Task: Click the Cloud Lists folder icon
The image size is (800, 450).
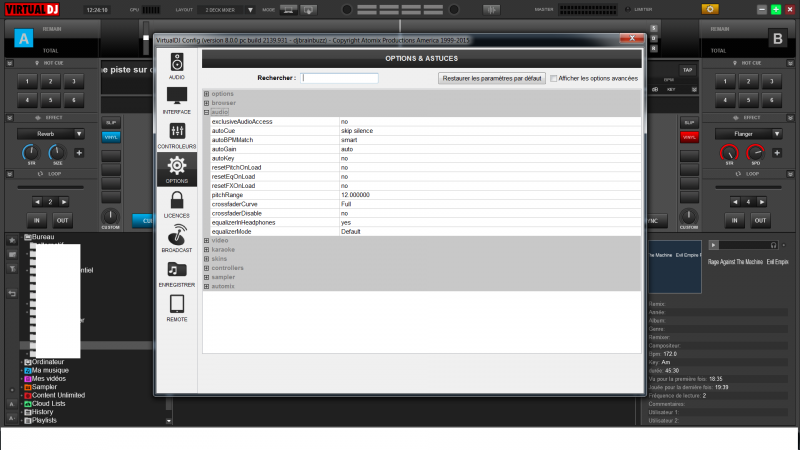Action: coord(28,404)
